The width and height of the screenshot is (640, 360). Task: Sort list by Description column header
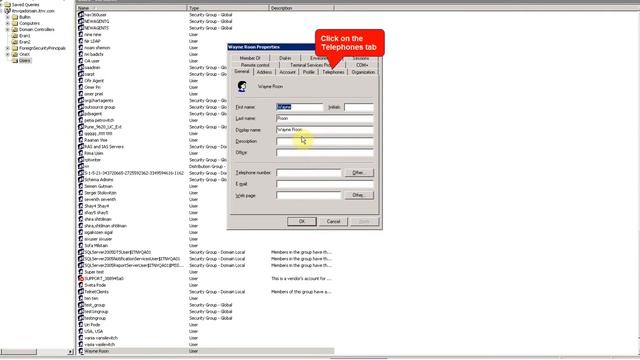pyautogui.click(x=301, y=8)
